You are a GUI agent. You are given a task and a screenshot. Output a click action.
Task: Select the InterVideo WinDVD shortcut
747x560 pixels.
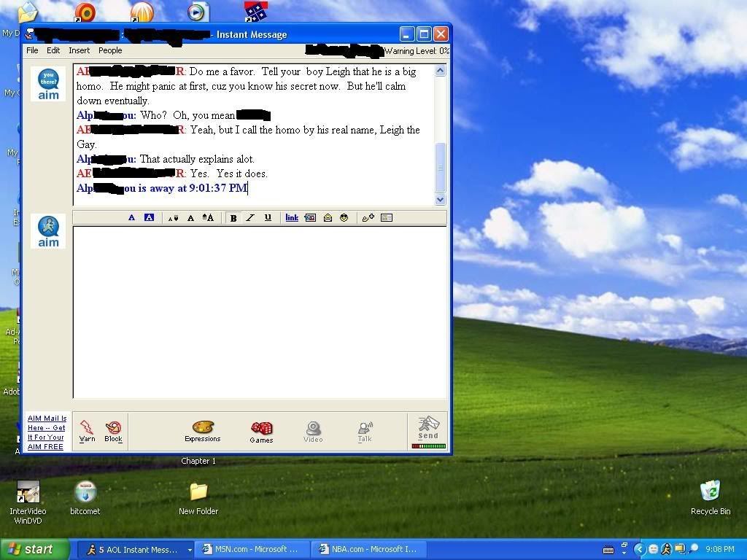(28, 502)
